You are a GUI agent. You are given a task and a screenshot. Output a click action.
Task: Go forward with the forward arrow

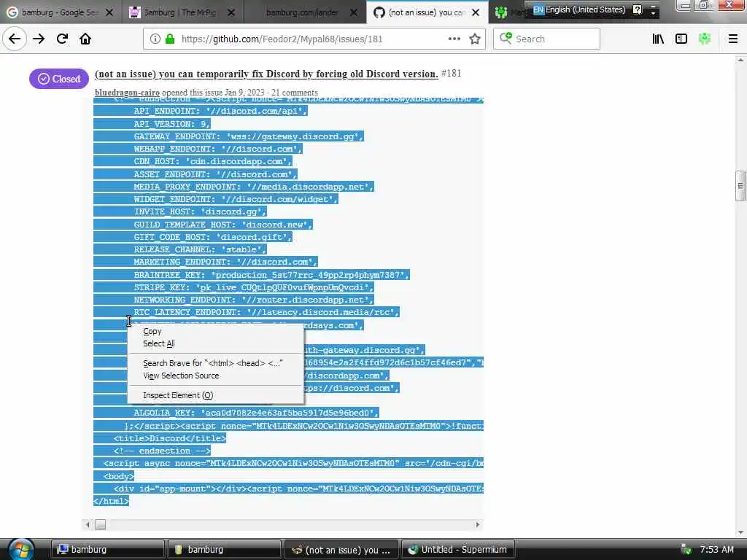[39, 39]
